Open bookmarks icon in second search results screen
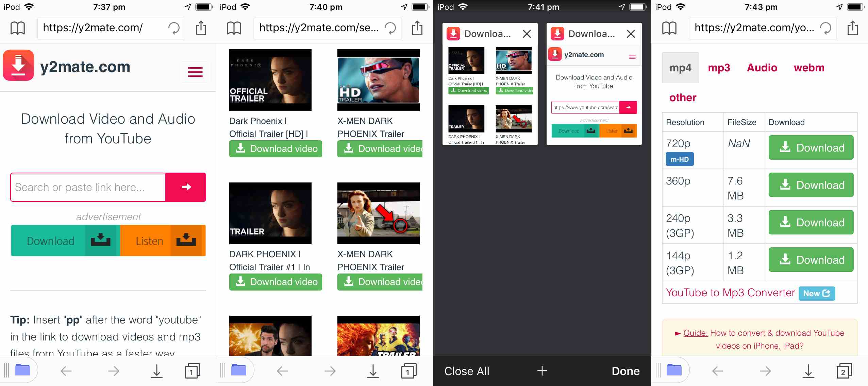The image size is (868, 386). tap(234, 28)
